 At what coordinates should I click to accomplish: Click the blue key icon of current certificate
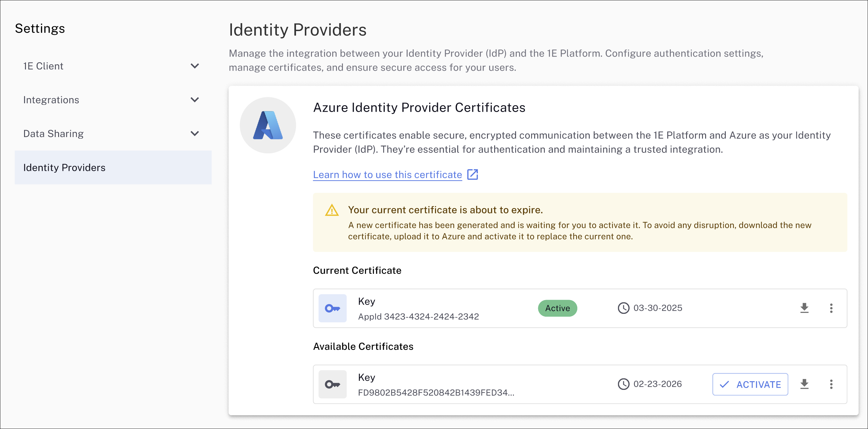(332, 308)
